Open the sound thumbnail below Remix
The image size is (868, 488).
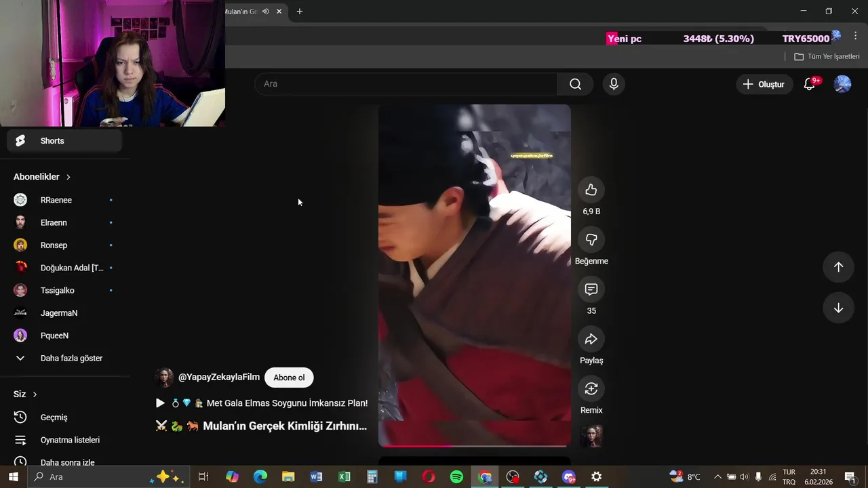[x=591, y=436]
